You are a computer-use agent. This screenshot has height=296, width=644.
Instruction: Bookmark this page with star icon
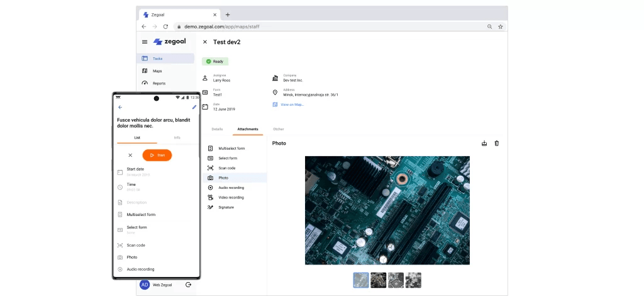[501, 26]
